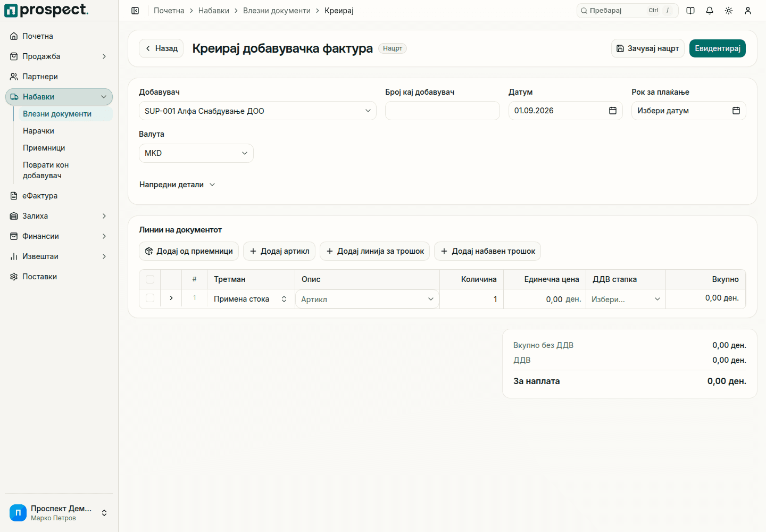Viewport: 766px width, 532px height.
Task: Save draft with Зачувај нацрт
Action: click(648, 48)
